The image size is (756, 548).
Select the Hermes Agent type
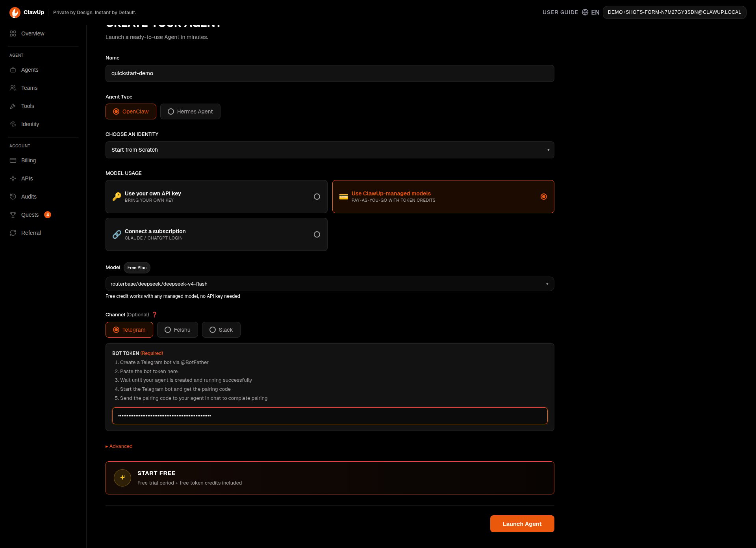(190, 111)
